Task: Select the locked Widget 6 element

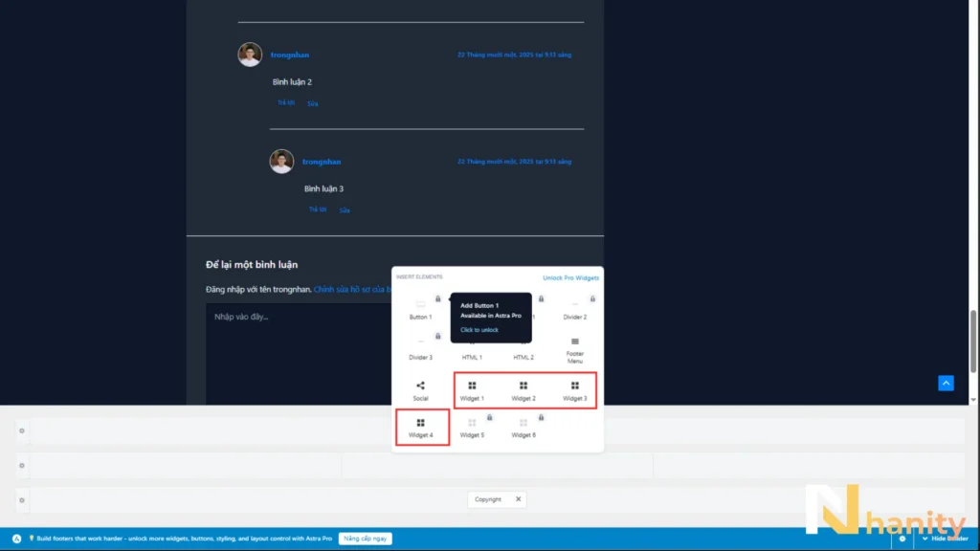Action: point(523,428)
